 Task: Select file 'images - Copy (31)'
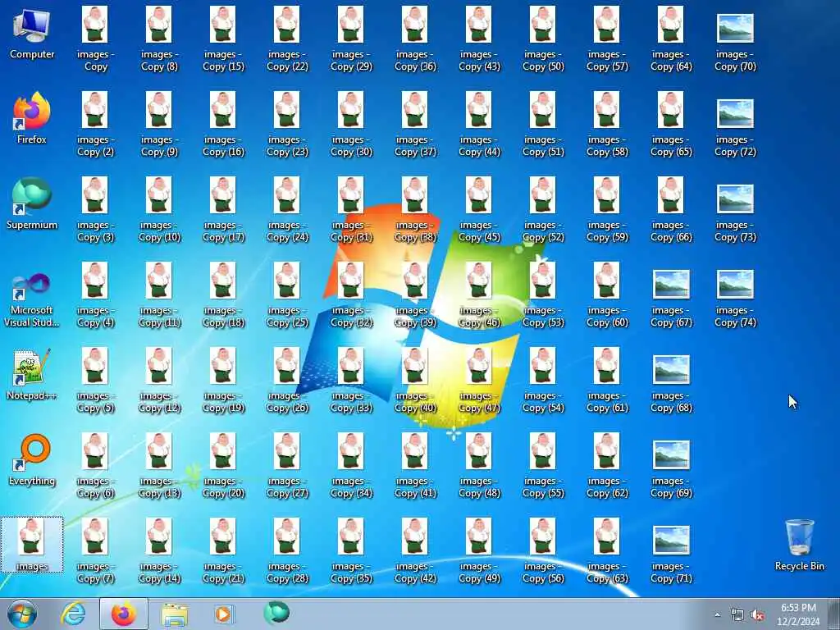tap(351, 210)
